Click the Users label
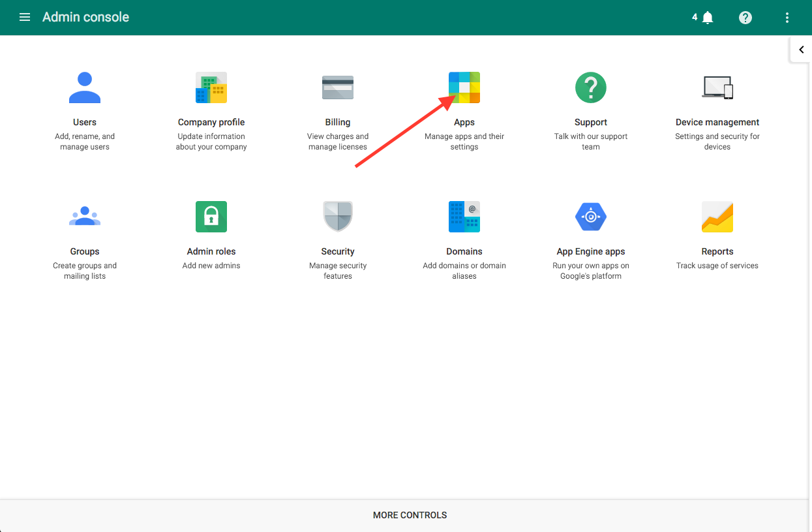 [x=85, y=122]
